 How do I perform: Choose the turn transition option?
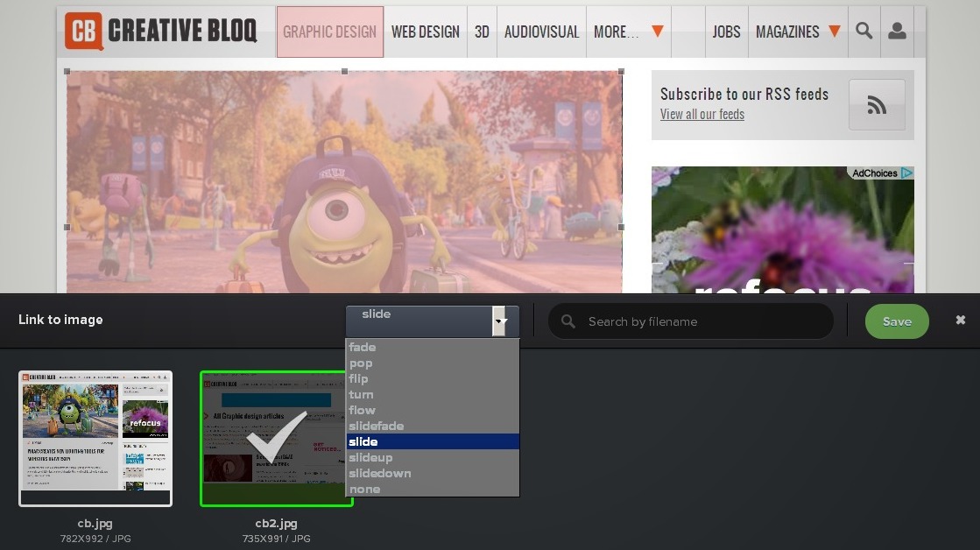pyautogui.click(x=433, y=394)
